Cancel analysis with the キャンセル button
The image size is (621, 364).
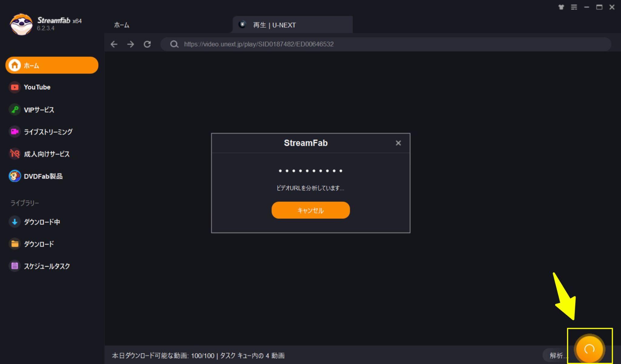[x=310, y=210]
